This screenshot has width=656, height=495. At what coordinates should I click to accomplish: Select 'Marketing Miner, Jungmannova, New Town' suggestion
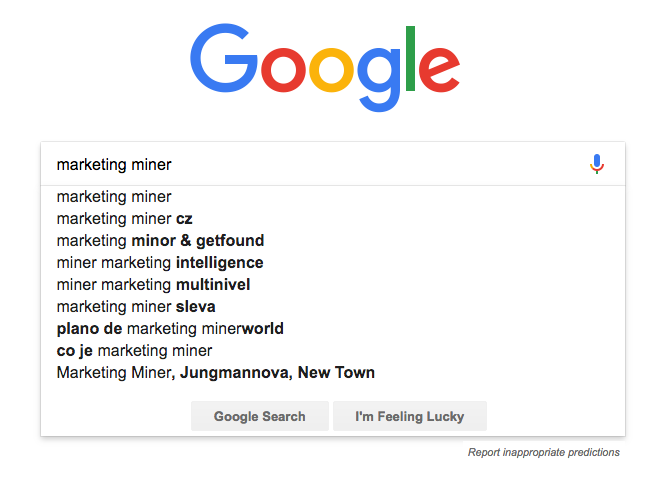(333, 372)
